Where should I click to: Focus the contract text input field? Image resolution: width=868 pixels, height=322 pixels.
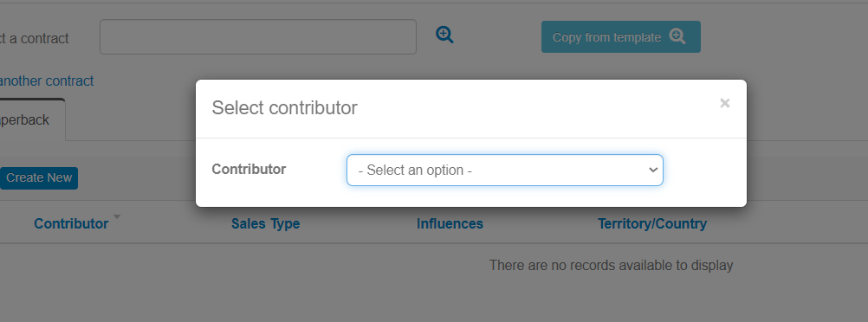click(258, 37)
